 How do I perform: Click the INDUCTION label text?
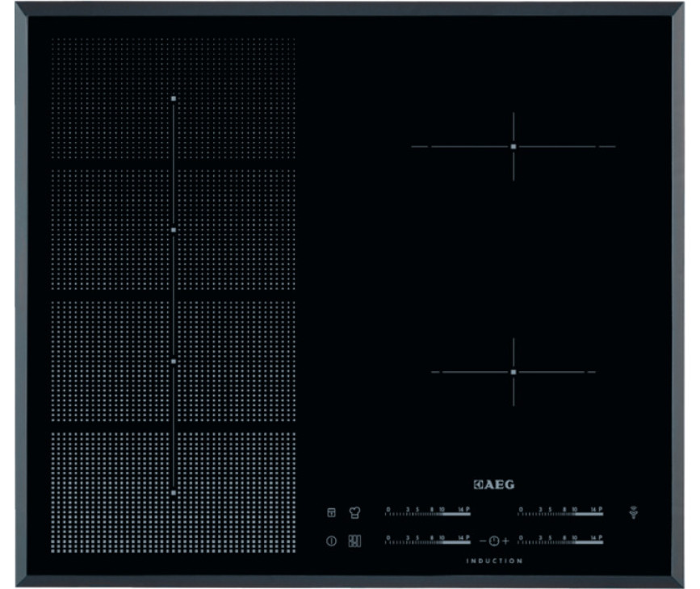click(x=494, y=561)
